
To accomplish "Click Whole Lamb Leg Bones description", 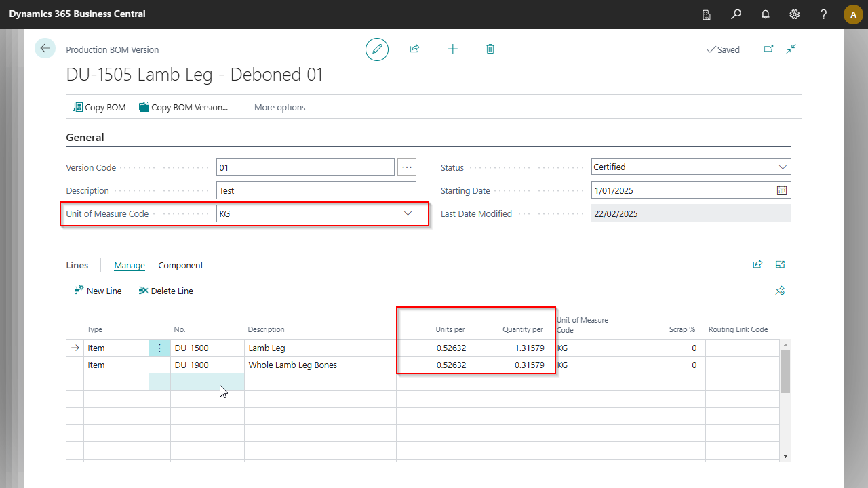I will click(320, 365).
